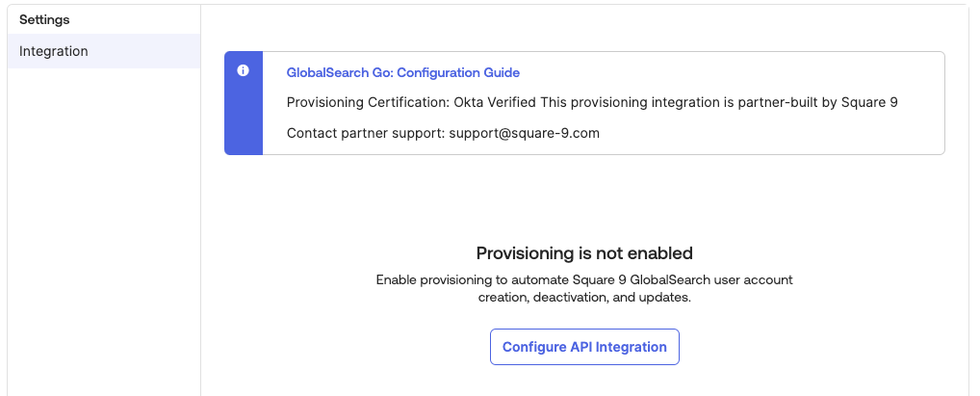The image size is (980, 396).
Task: Click the Settings sidebar heading
Action: pyautogui.click(x=44, y=19)
